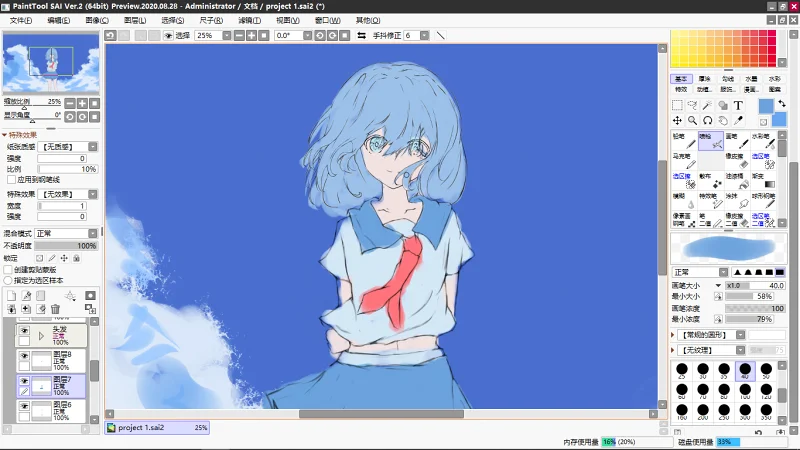Select the Move tool
Viewport: 800px width, 450px height.
[677, 120]
